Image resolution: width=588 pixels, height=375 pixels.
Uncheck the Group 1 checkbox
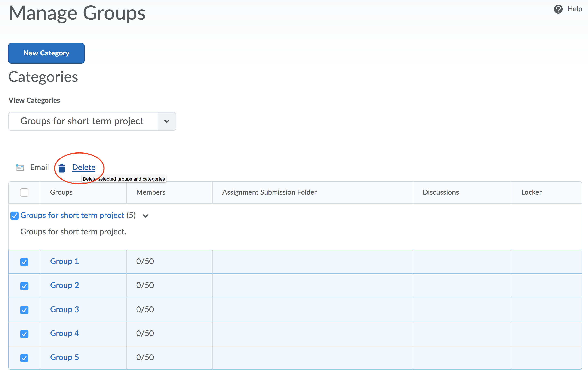click(x=24, y=262)
